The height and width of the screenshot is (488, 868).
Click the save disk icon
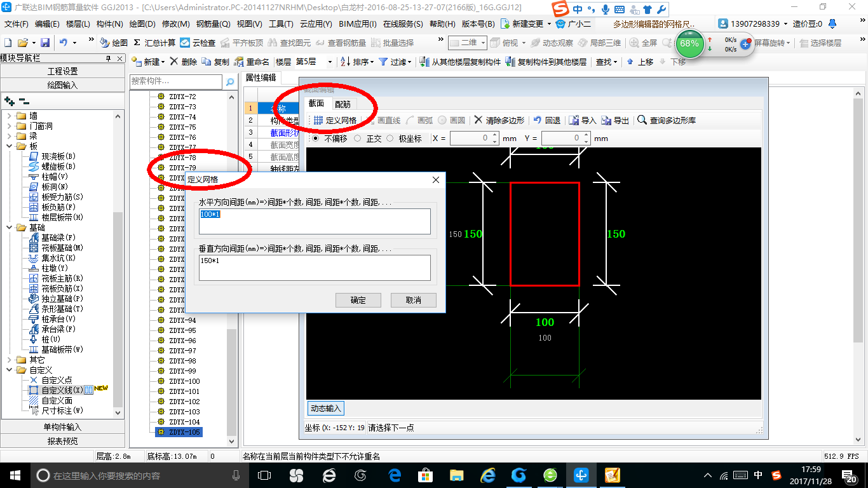click(x=45, y=43)
